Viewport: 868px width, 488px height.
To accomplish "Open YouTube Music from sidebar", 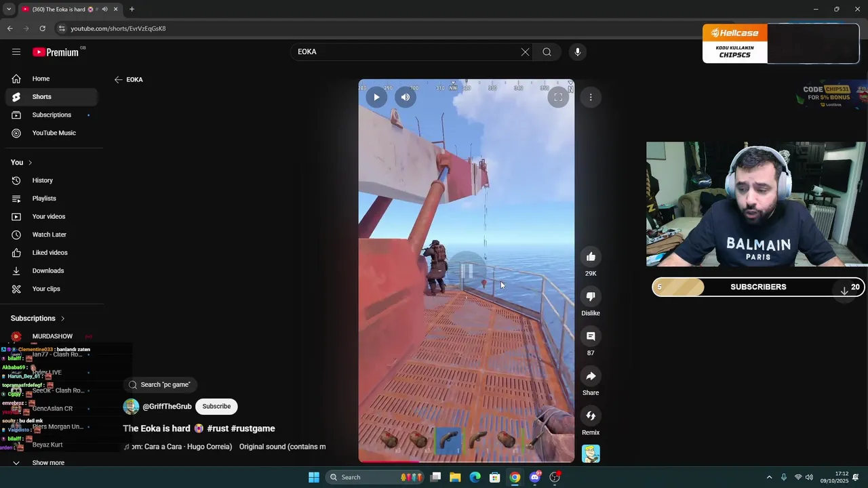I will (x=52, y=133).
